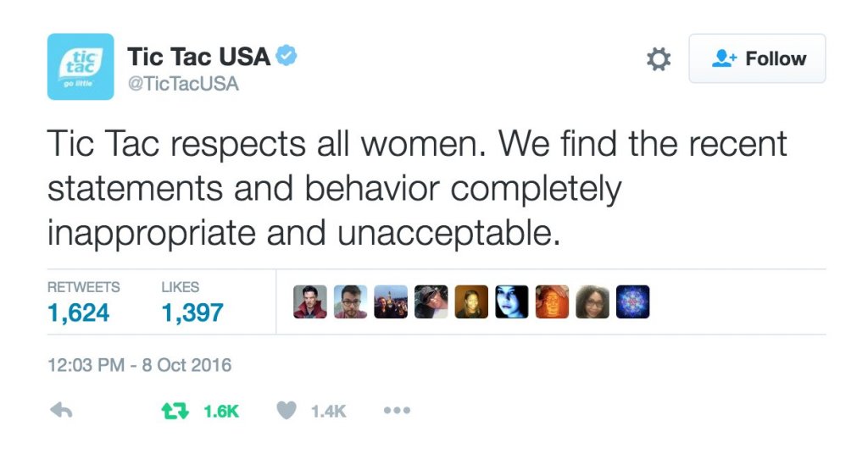Open the @TicTacUSA handle link
The height and width of the screenshot is (459, 868).
tap(183, 84)
